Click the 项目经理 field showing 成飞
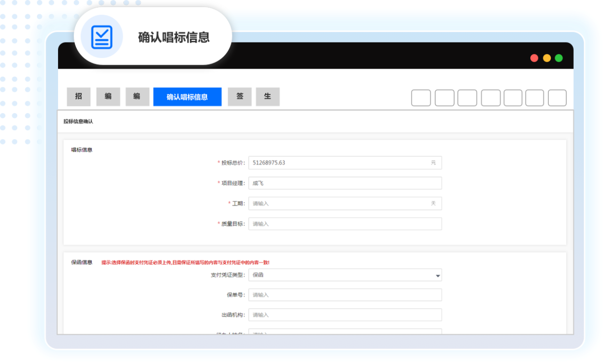Screen dimensions: 606x364 (x=345, y=183)
